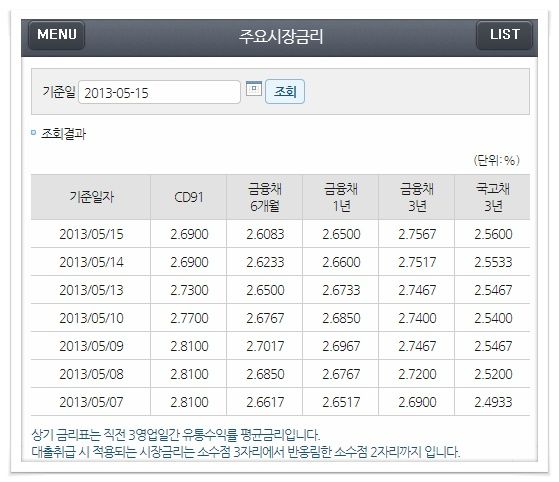Click treasury value 2.5467 for 2013/05/09
Screen dimensions: 559x482
click(x=493, y=346)
